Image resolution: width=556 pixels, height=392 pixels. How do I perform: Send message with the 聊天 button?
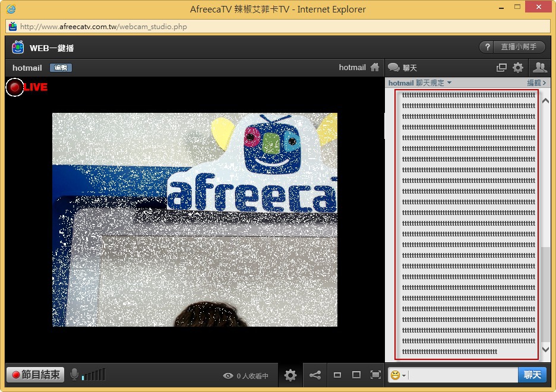click(532, 375)
